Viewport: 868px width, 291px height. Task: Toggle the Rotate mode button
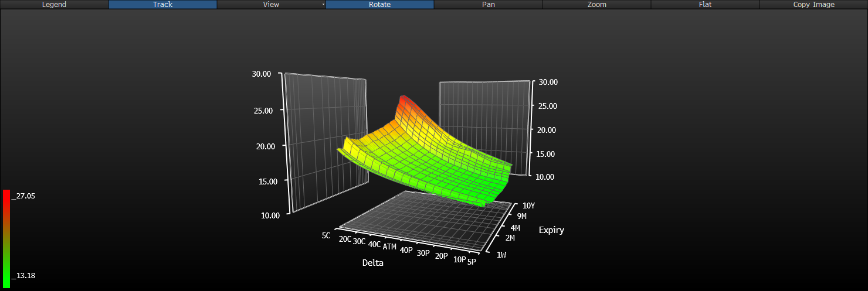tap(379, 5)
